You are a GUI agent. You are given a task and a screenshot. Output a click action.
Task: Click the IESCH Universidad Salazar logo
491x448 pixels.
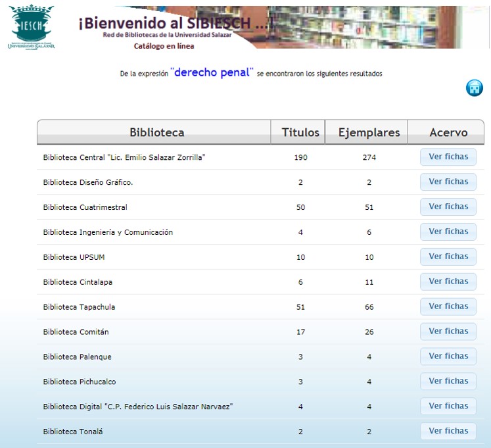(31, 27)
